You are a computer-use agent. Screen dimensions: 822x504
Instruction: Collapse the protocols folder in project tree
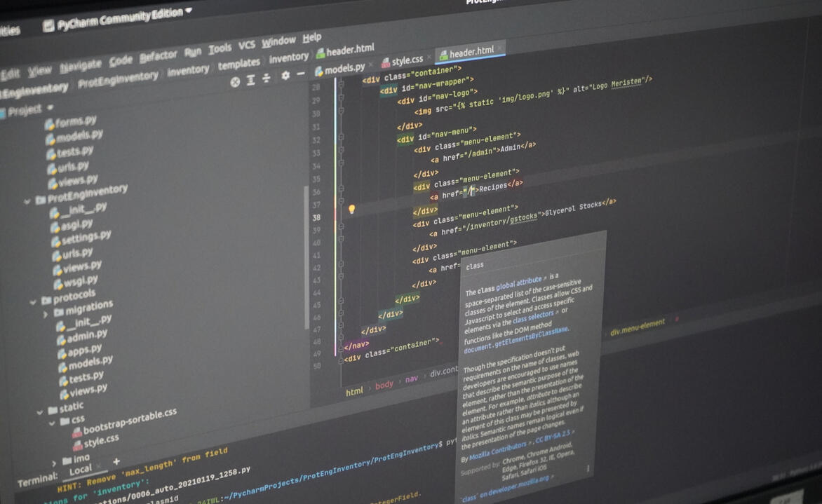pyautogui.click(x=33, y=301)
